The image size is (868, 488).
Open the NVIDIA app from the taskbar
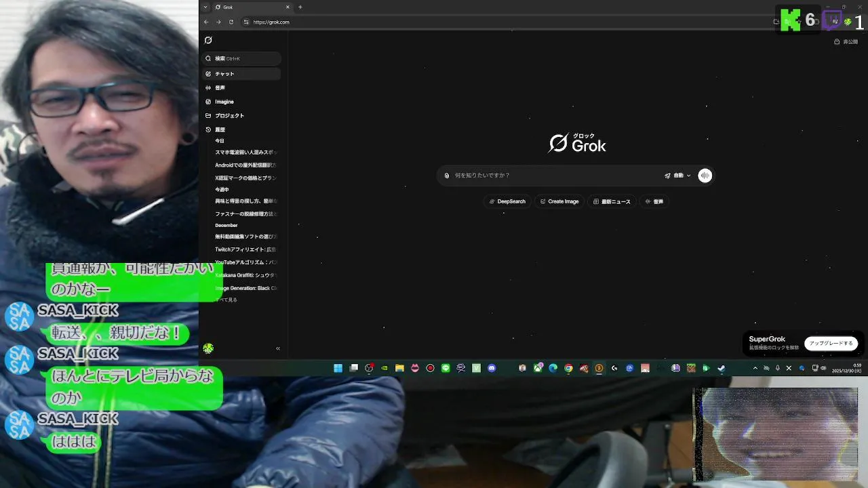coord(384,368)
